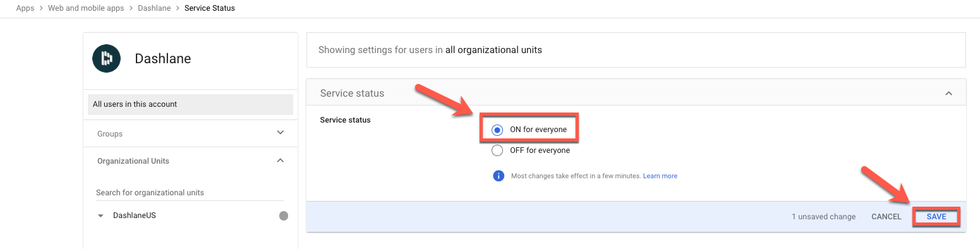The height and width of the screenshot is (249, 980).
Task: Collapse the Organizational Units section
Action: [x=281, y=161]
